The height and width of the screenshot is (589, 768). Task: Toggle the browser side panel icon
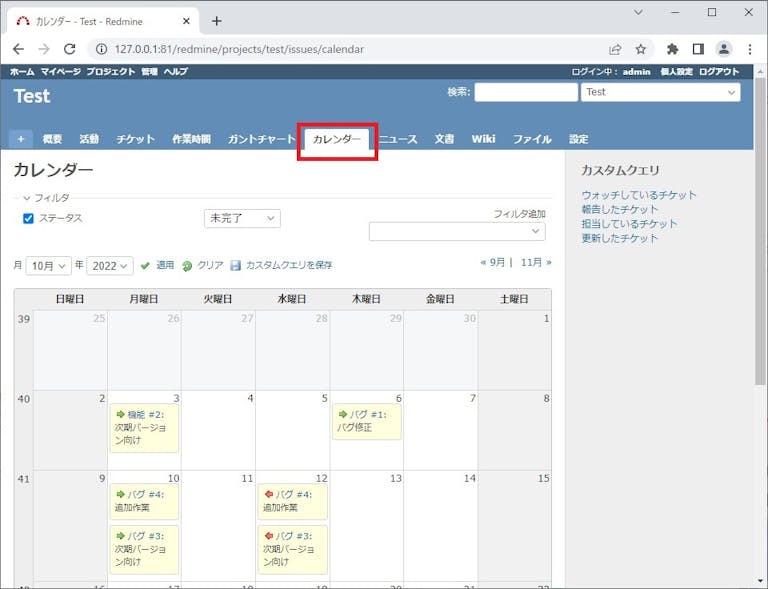(x=698, y=49)
